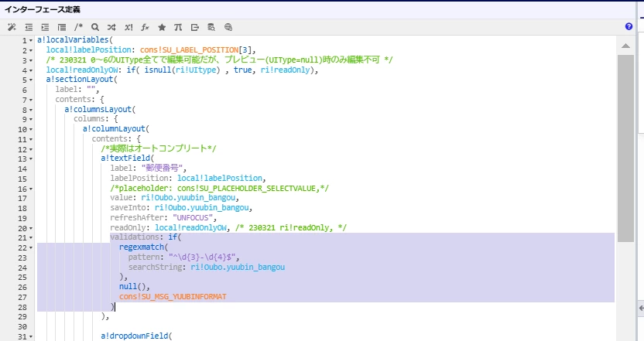Screen dimensions: 644x341
Task: Click the pi symbol toolbar icon
Action: [x=178, y=27]
